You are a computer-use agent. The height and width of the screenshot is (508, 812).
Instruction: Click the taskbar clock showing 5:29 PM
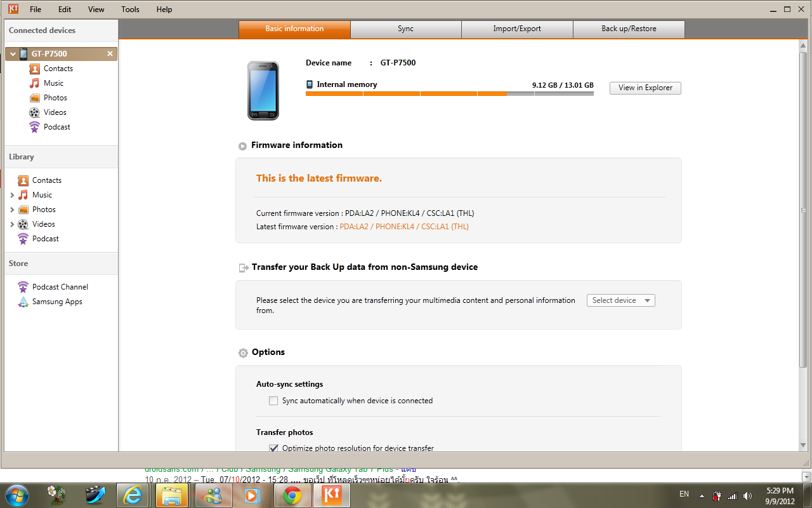click(780, 495)
